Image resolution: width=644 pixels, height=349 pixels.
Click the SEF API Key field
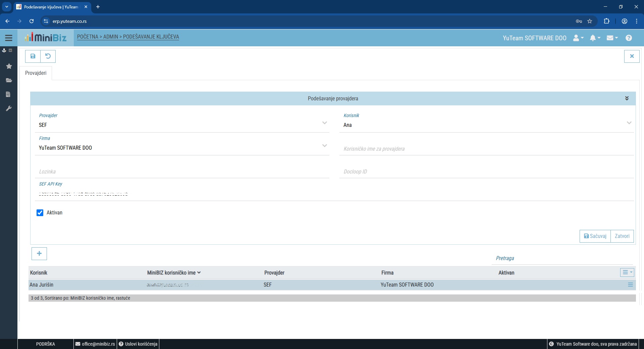334,194
